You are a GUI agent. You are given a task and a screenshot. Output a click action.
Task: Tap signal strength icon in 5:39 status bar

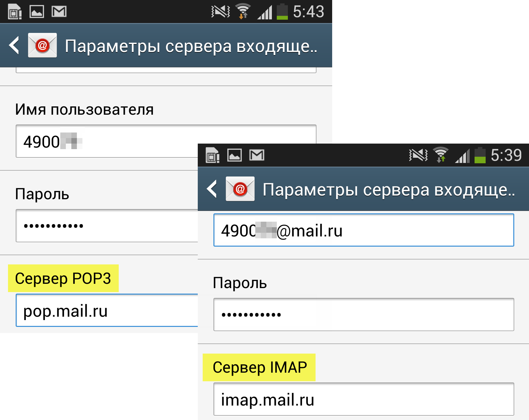463,156
